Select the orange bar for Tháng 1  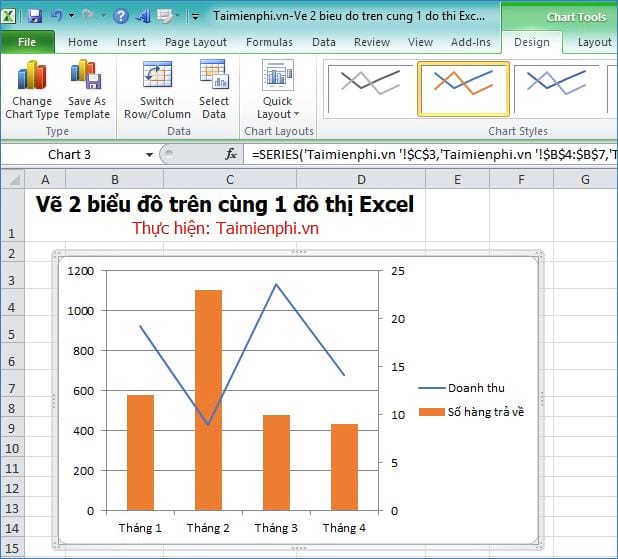[140, 453]
